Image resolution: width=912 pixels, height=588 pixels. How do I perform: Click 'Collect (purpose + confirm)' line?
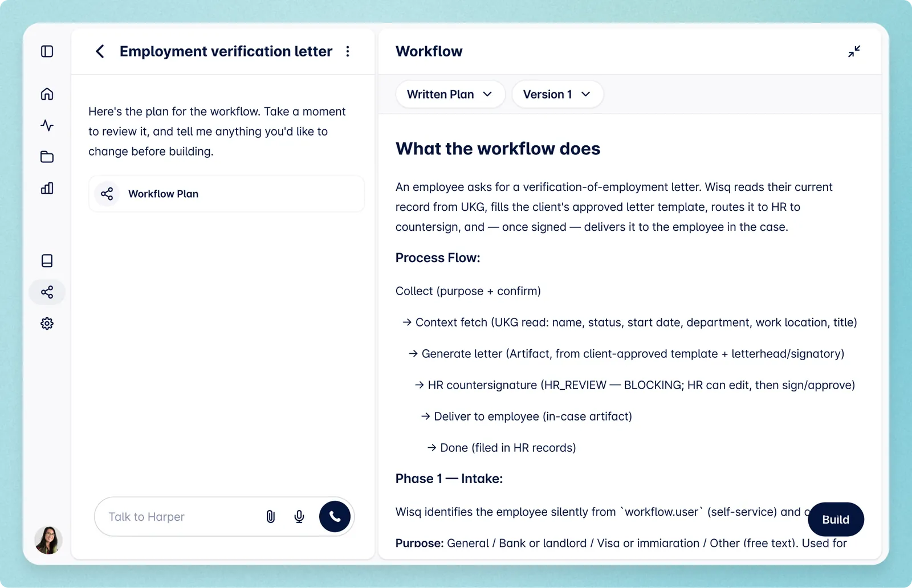(x=468, y=291)
